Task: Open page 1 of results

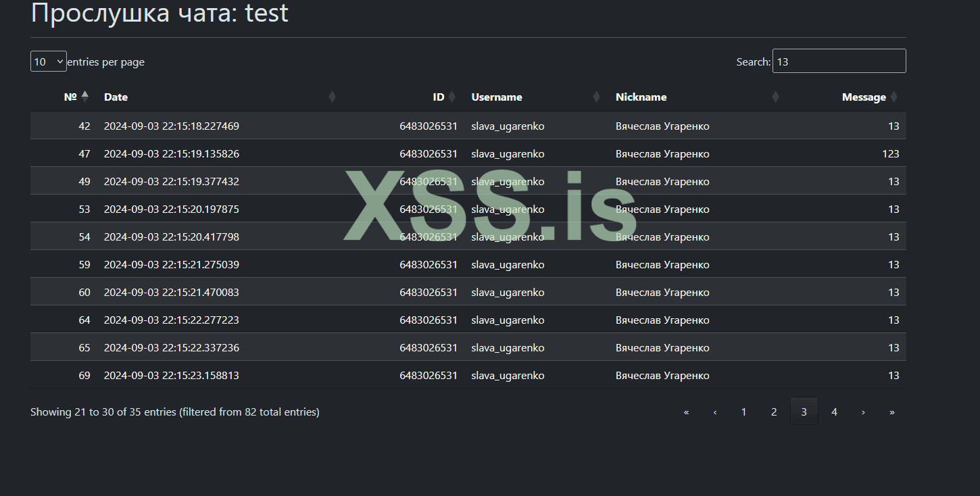Action: click(743, 412)
